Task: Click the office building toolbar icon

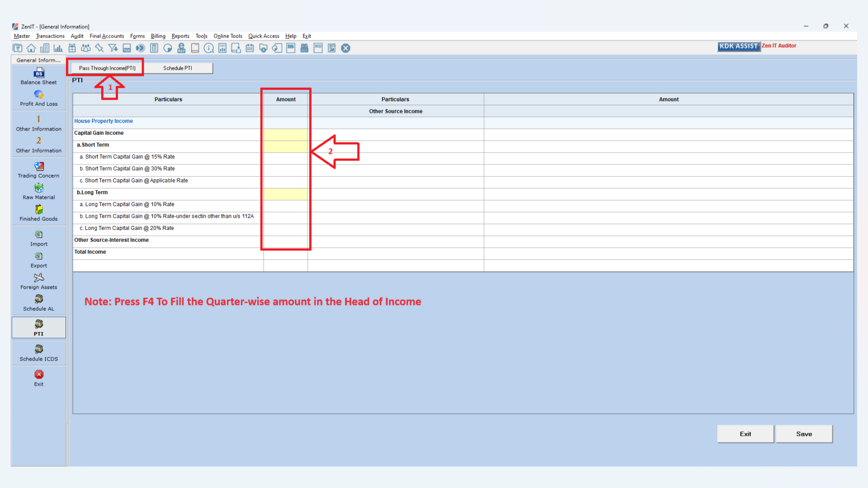Action: [45, 48]
